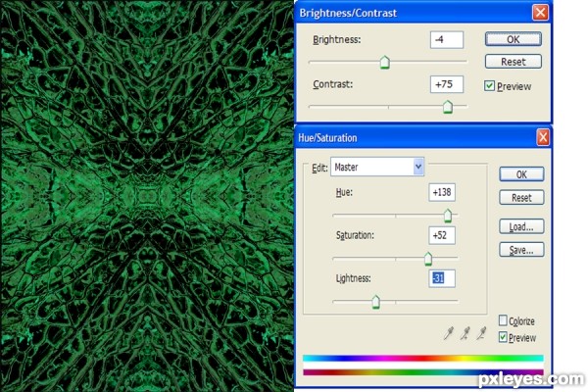Toggle Preview checkbox in Brightness/Contrast dialog
Viewport: 588px width, 392px height.
tap(489, 86)
